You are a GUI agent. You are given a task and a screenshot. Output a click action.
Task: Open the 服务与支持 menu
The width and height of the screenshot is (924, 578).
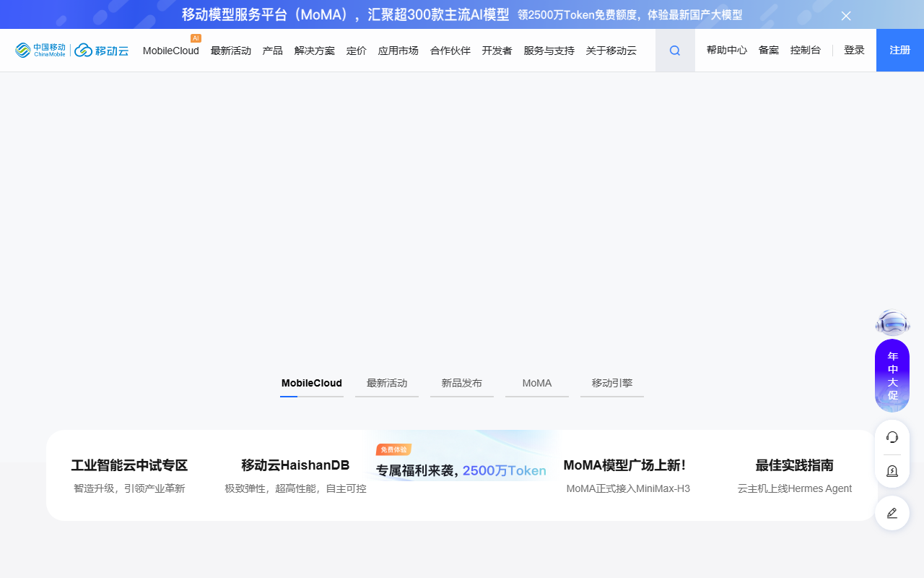pos(549,51)
